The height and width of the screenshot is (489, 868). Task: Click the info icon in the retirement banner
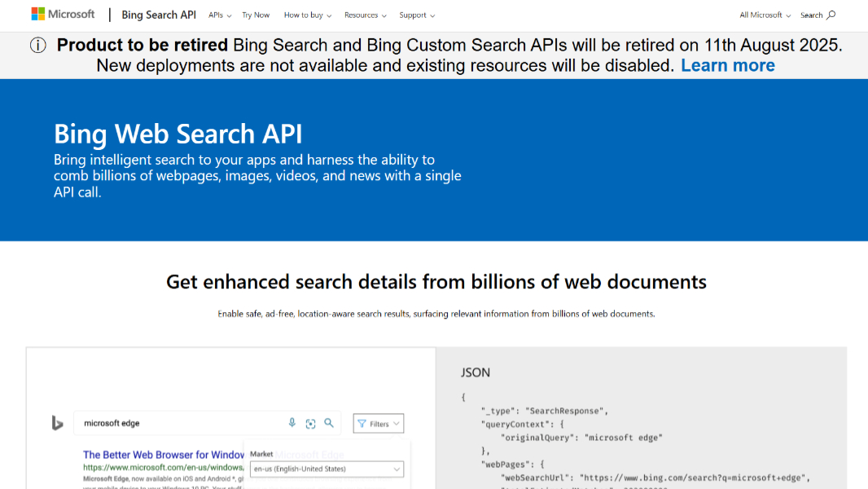37,46
